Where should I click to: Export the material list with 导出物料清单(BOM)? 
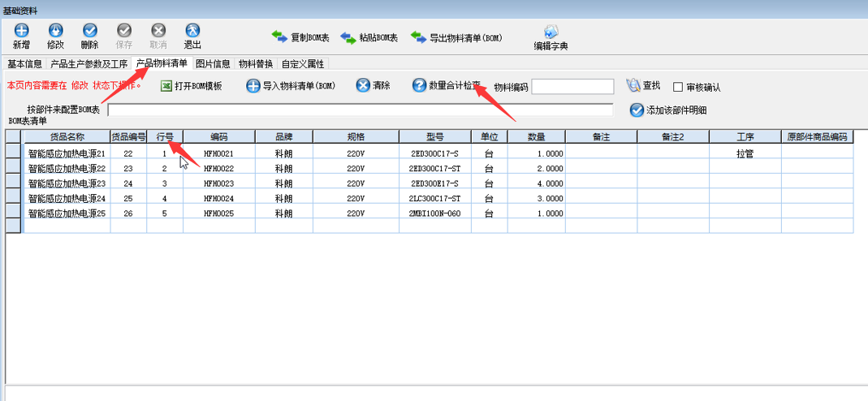pyautogui.click(x=456, y=37)
